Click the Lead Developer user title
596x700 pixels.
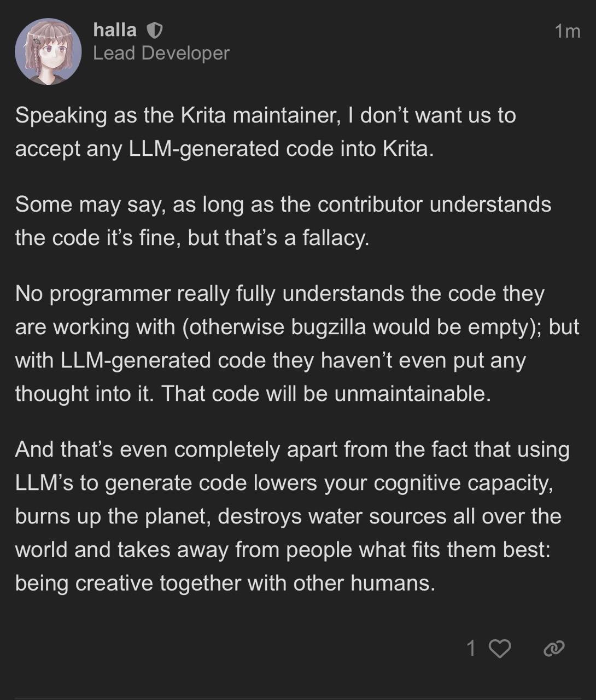coord(161,53)
